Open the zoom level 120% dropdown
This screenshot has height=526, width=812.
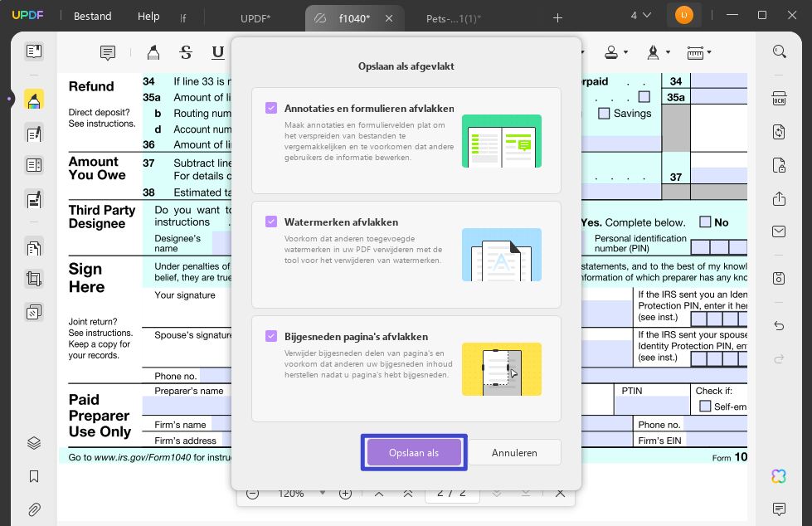click(x=323, y=493)
